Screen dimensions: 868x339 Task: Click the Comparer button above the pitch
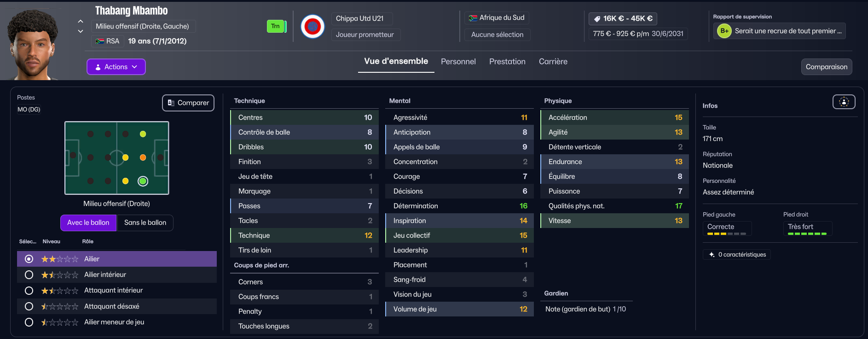(188, 103)
